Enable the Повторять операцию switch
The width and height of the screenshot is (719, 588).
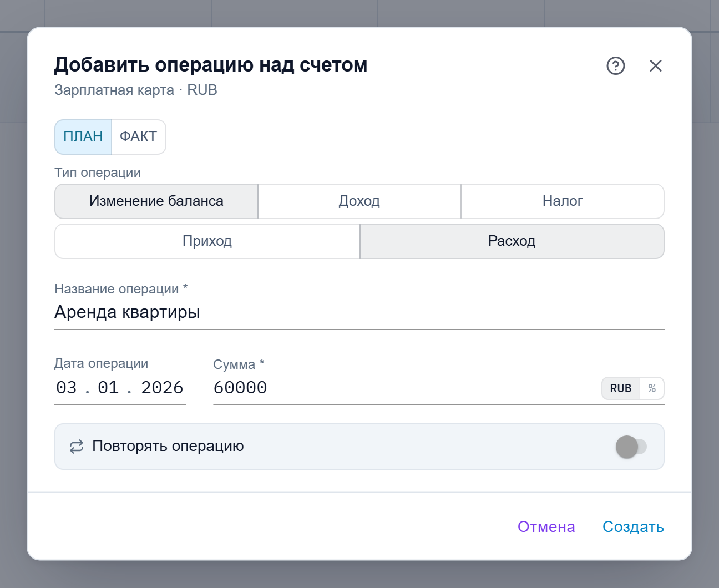(631, 447)
